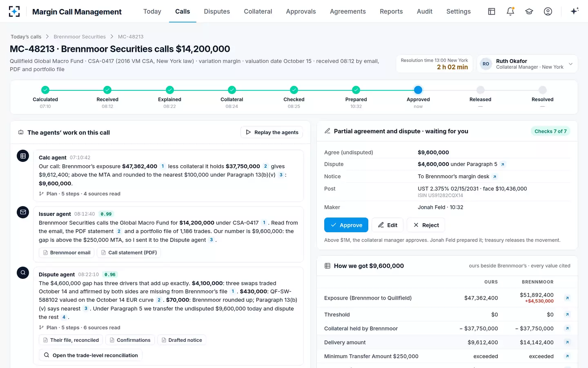
Task: Open the Audit tab
Action: (x=425, y=11)
